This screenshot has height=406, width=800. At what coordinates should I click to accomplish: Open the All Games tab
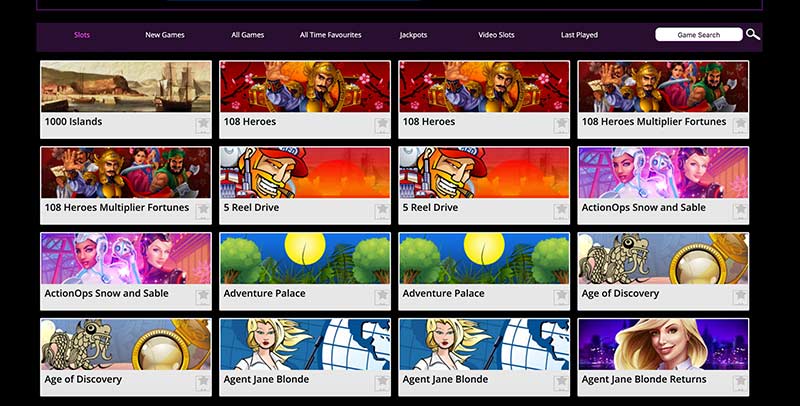click(x=247, y=35)
